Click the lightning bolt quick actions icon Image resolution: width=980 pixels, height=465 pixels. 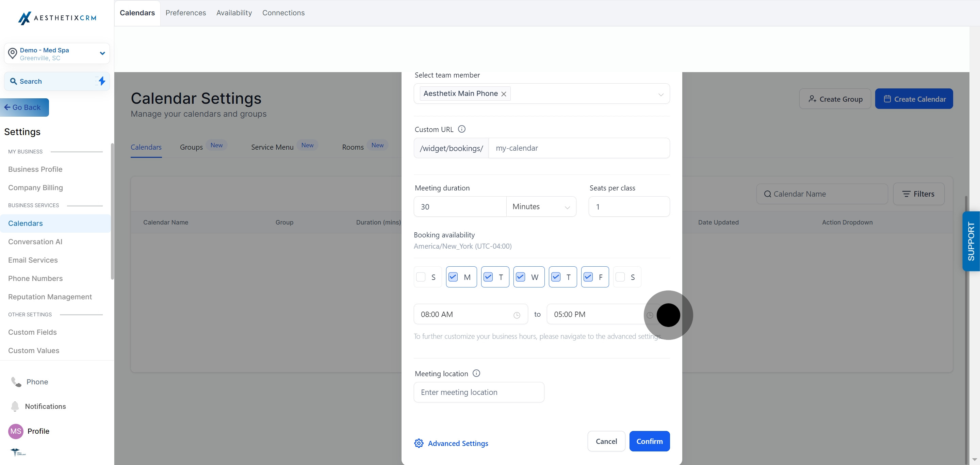pos(102,81)
